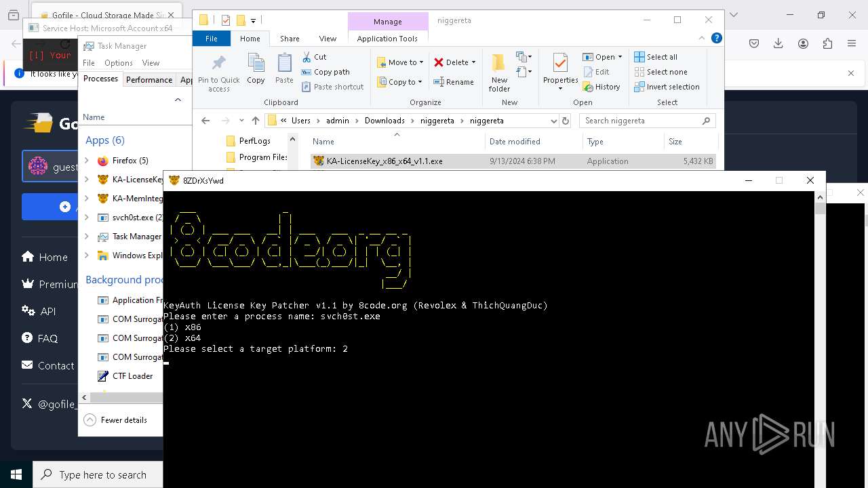
Task: Open Home in Gofile sidebar
Action: pyautogui.click(x=45, y=257)
